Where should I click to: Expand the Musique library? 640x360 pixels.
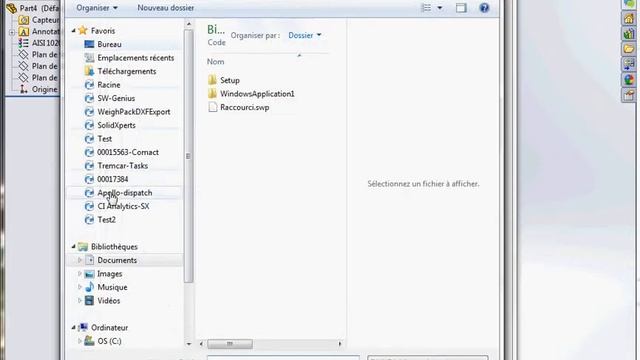point(80,287)
